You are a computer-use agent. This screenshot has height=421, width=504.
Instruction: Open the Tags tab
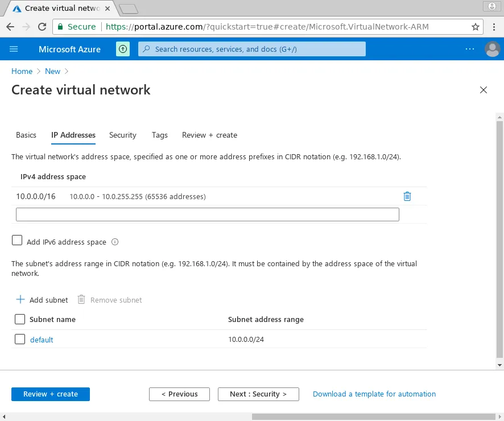pyautogui.click(x=160, y=135)
